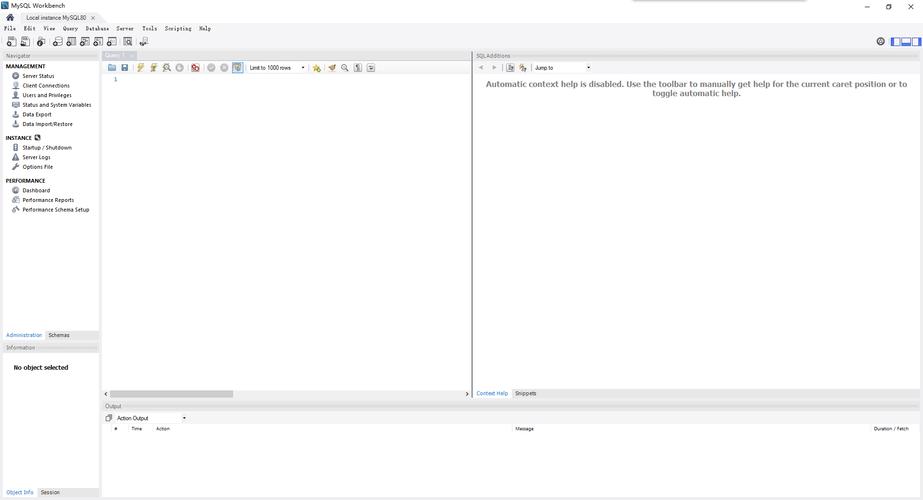Viewport: 923px width, 500px height.
Task: Open the Options File item
Action: (38, 167)
